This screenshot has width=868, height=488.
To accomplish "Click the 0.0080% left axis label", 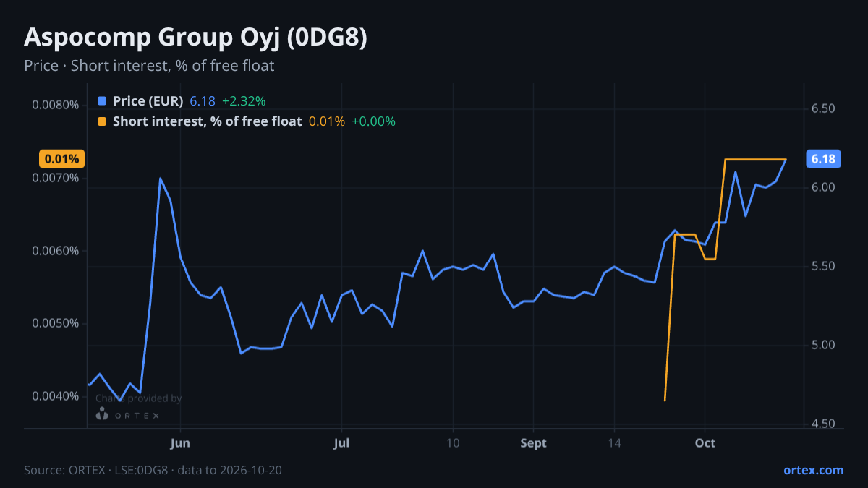I will pyautogui.click(x=55, y=105).
